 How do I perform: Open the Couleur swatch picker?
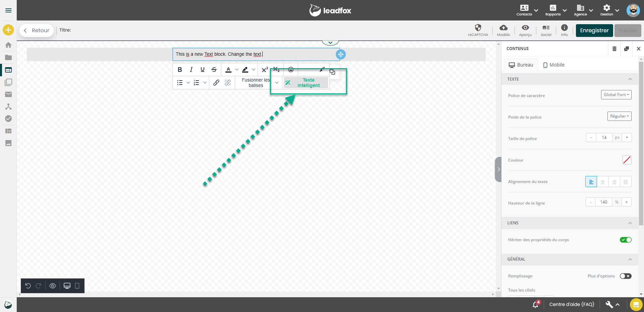click(x=627, y=160)
